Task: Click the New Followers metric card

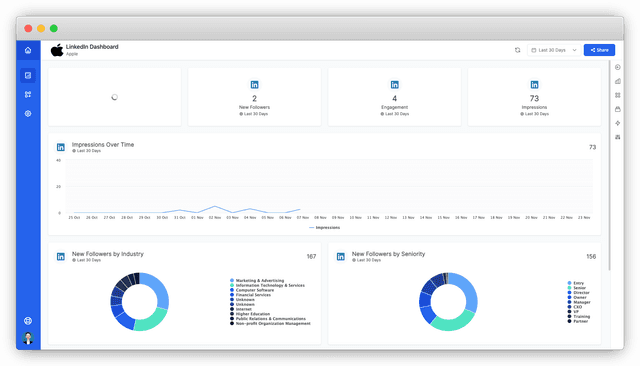Action: (x=254, y=97)
